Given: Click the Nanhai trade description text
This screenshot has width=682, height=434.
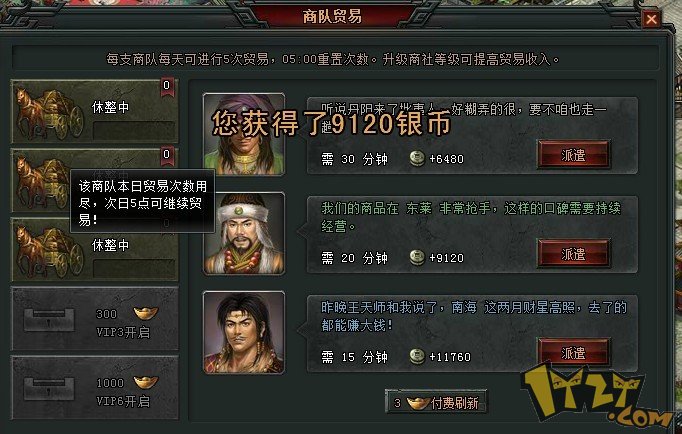Looking at the screenshot, I should [474, 317].
